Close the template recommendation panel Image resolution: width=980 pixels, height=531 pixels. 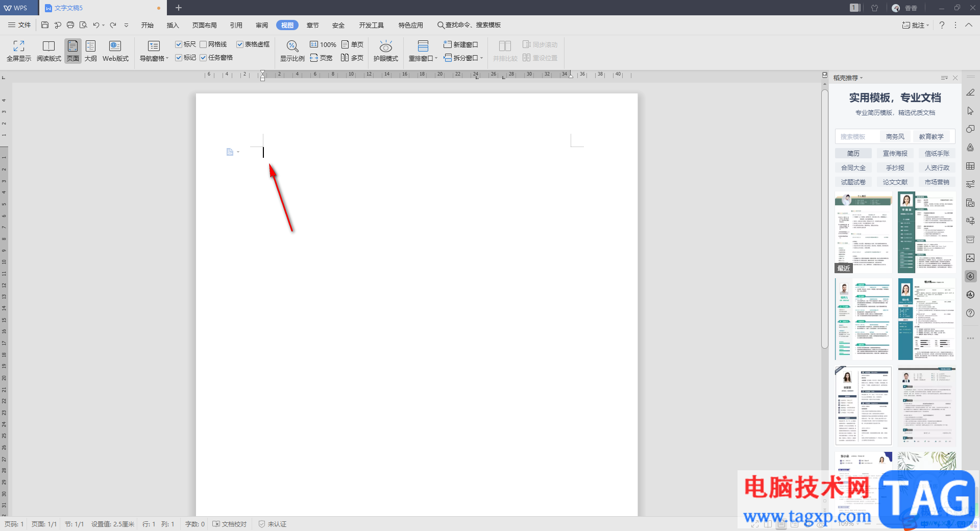coord(955,78)
